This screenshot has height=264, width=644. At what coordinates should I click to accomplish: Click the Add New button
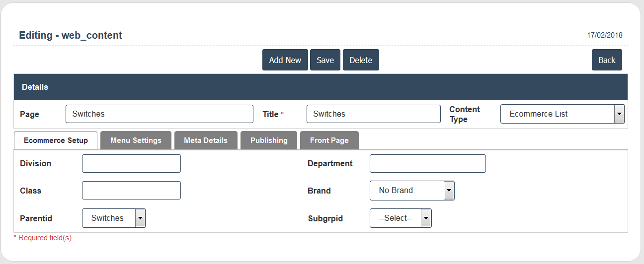tap(285, 60)
